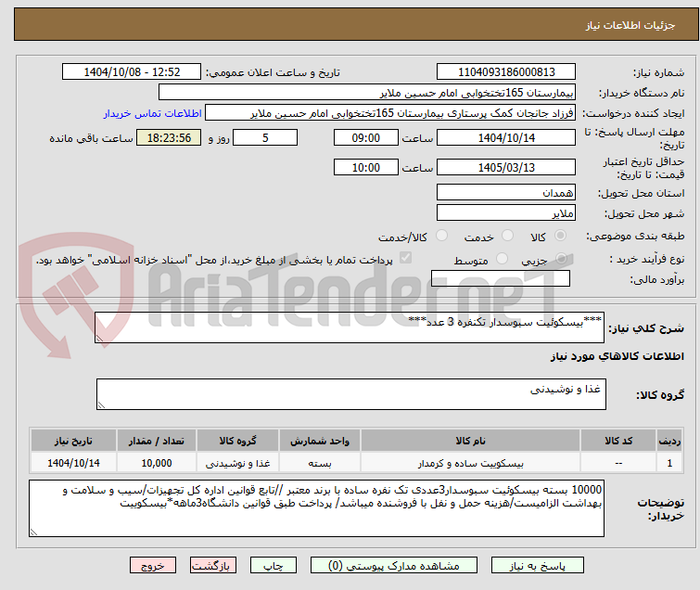Select the متوسط purchase type radio
The image size is (700, 590).
[x=503, y=258]
